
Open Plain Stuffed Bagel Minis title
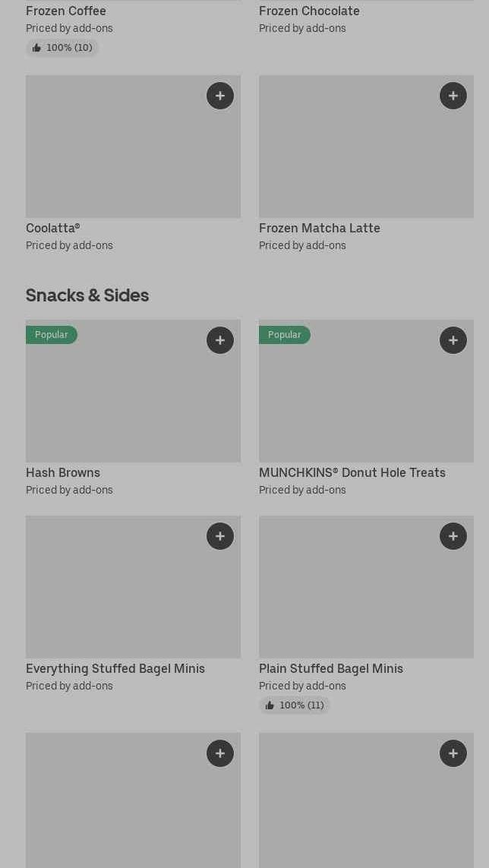[x=330, y=668]
